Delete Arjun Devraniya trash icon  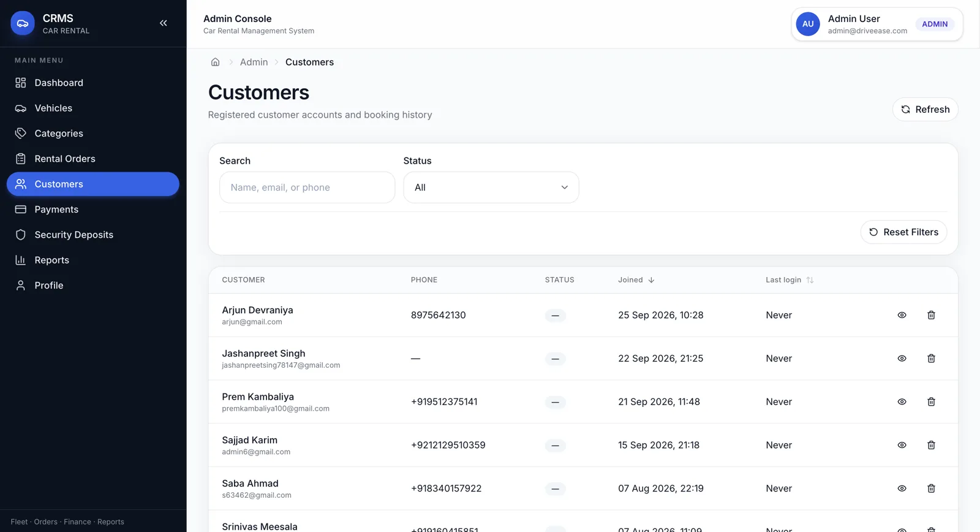[931, 315]
